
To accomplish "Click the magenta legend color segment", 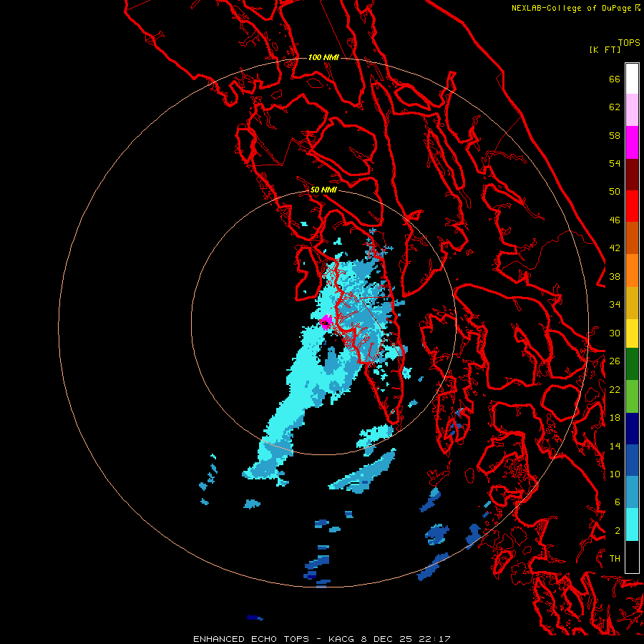I will [632, 142].
